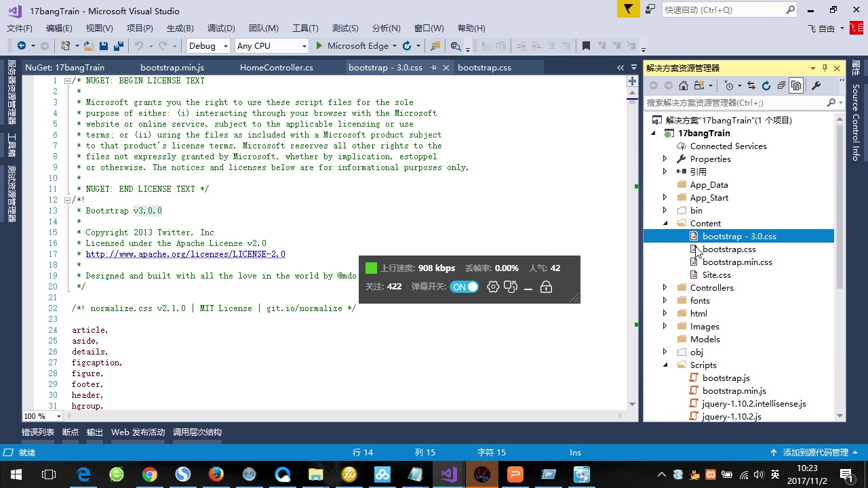Expand the Controllers folder arrow
Viewport: 868px width, 488px height.
(665, 287)
